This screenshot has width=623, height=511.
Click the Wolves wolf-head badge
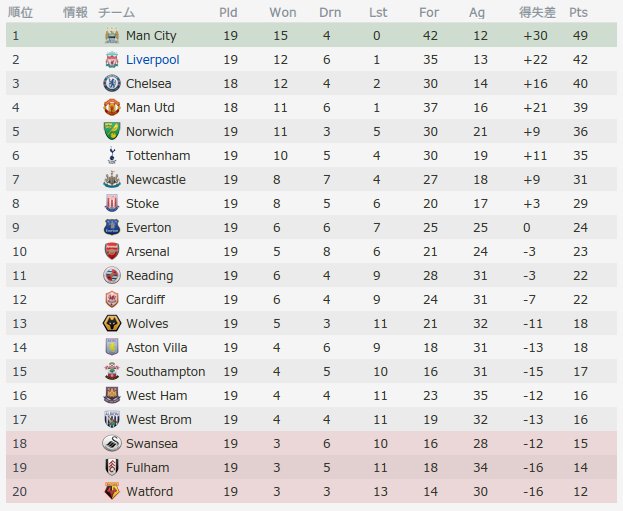(112, 323)
